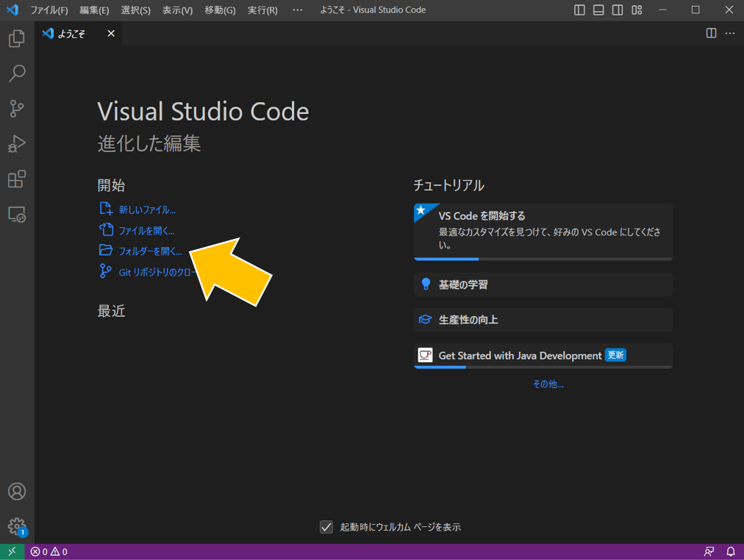Screen dimensions: 744x560
Task: Minimize the Visual Studio Code window
Action: pos(663,10)
